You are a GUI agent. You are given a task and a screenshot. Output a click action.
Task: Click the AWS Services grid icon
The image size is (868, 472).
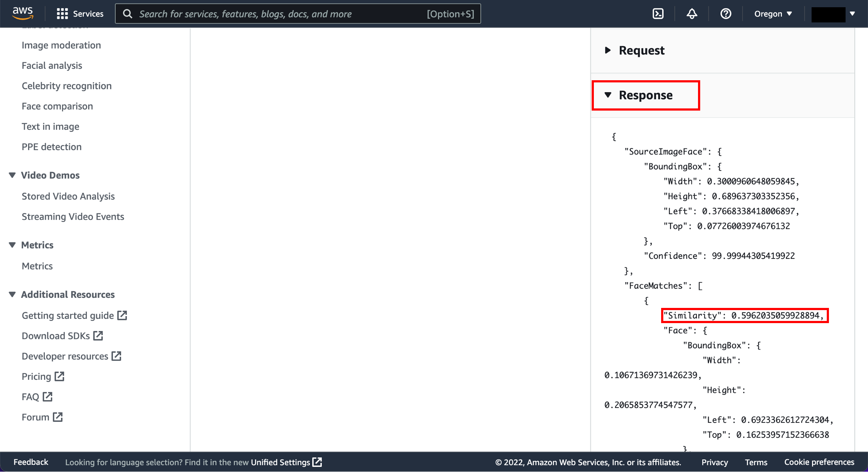(61, 13)
